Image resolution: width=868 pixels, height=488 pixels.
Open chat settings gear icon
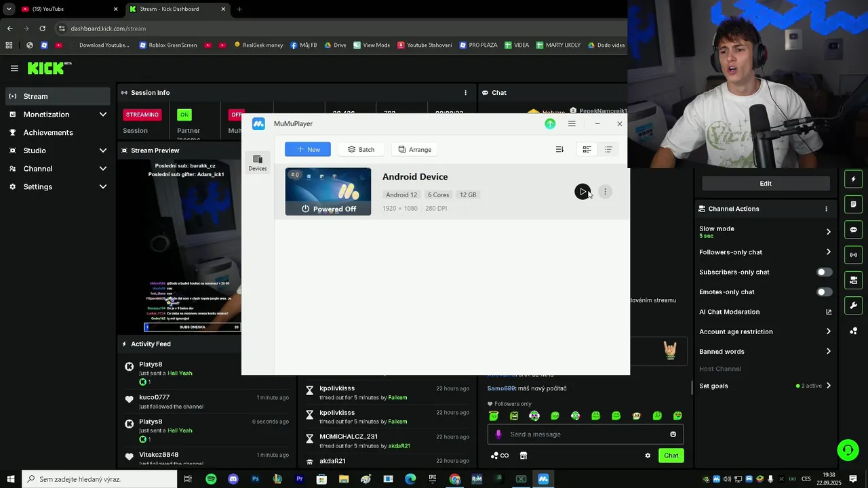tap(648, 455)
